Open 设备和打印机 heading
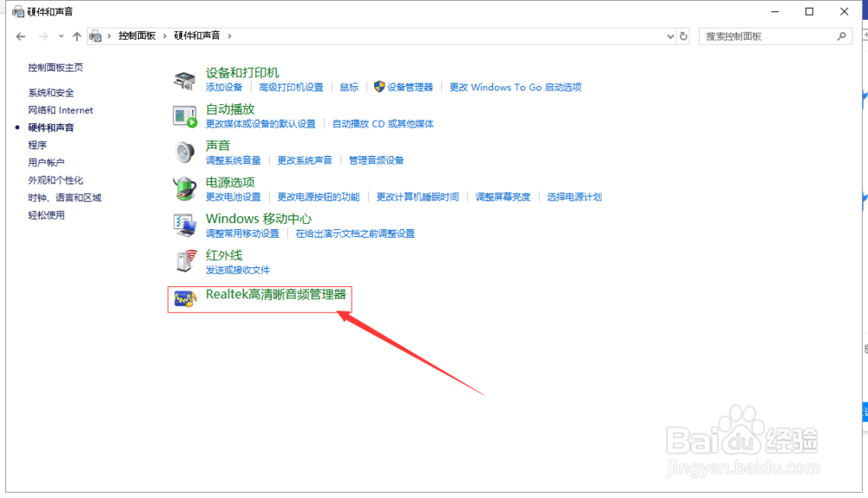This screenshot has width=868, height=498. click(x=242, y=73)
